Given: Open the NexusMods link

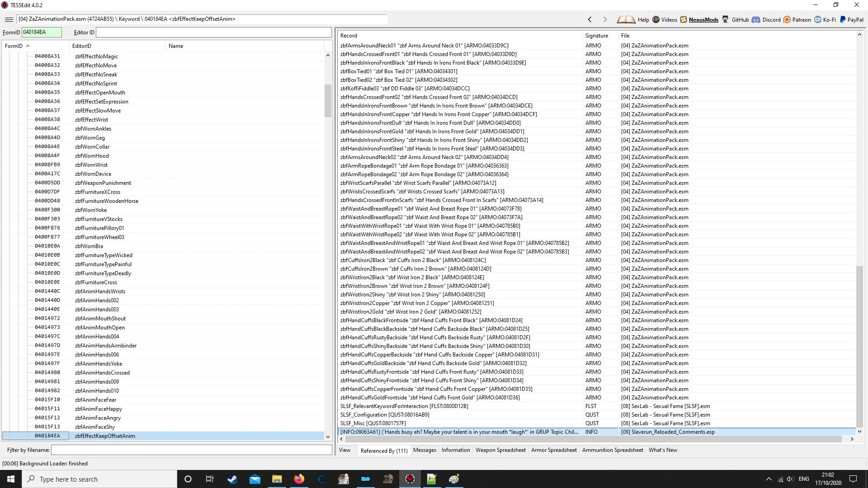Looking at the screenshot, I should (699, 20).
